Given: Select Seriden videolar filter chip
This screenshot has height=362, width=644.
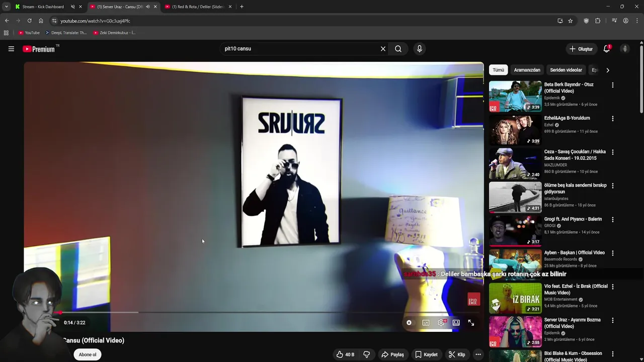Looking at the screenshot, I should coord(566,70).
